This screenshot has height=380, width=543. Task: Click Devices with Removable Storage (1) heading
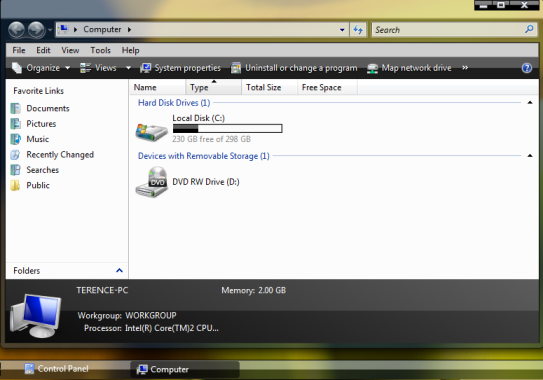click(204, 156)
